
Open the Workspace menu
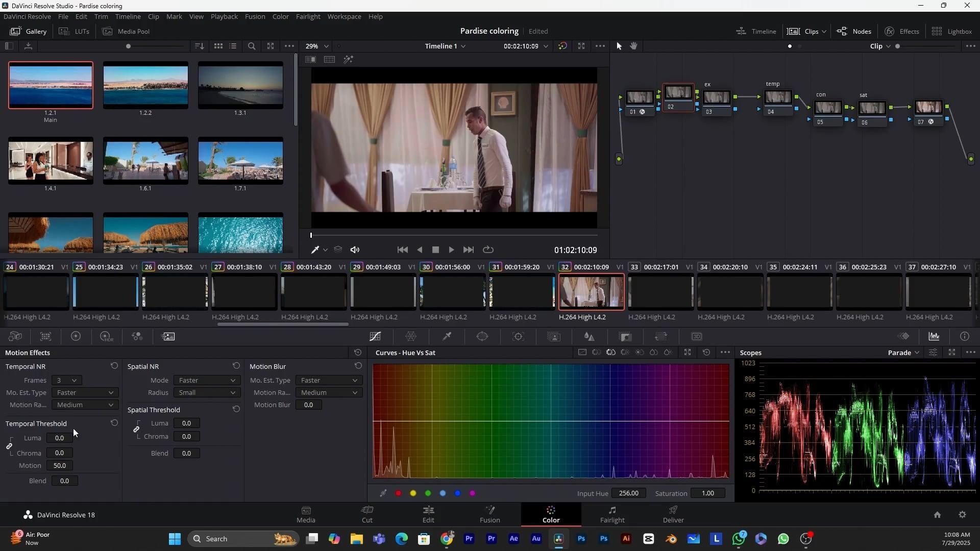coord(344,16)
